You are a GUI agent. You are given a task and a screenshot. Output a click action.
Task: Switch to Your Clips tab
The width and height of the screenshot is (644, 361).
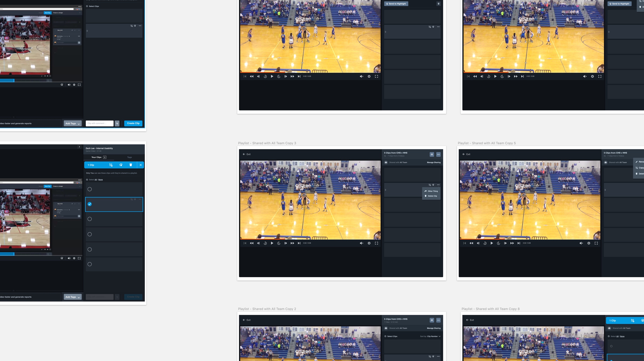click(x=99, y=157)
